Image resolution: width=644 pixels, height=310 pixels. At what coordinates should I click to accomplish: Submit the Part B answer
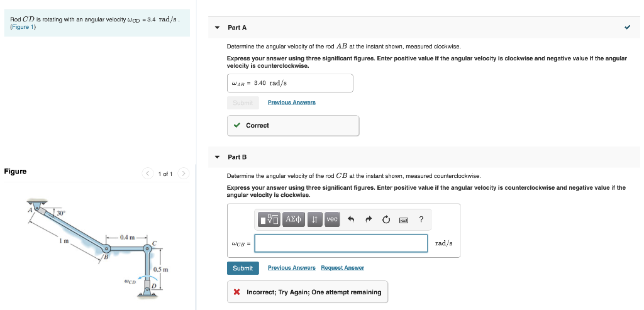243,268
